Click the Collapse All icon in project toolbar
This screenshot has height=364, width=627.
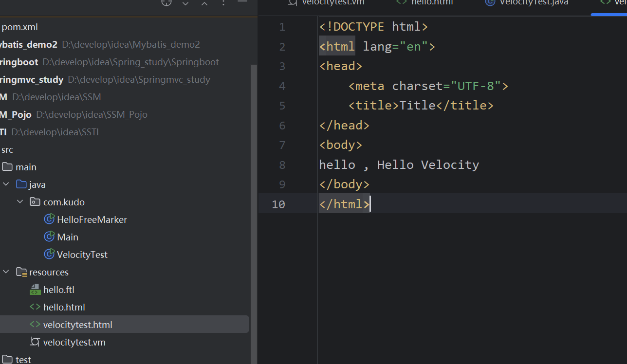(x=204, y=3)
